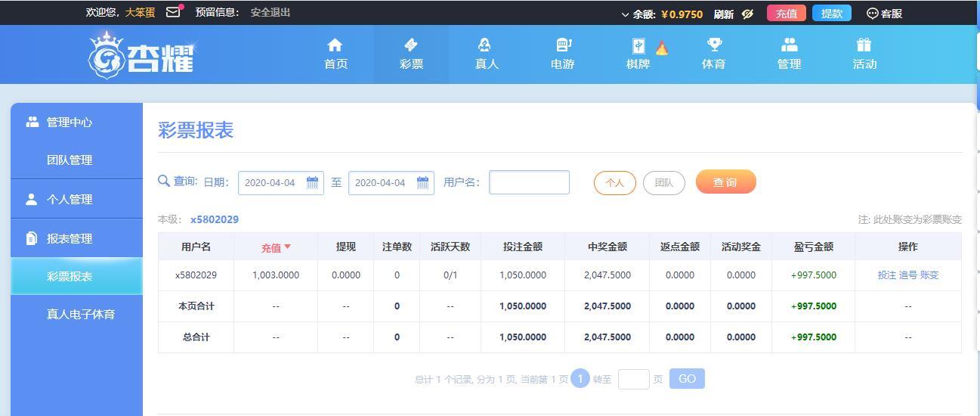Open the 棋牌 card games icon
Screen dimensions: 980x416
(638, 47)
